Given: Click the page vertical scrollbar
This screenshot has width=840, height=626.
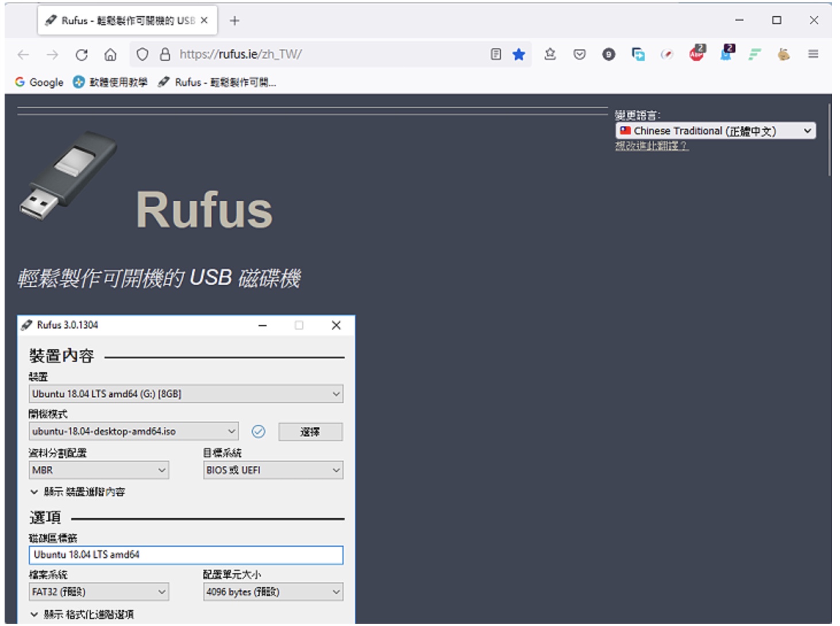Looking at the screenshot, I should coord(829,140).
